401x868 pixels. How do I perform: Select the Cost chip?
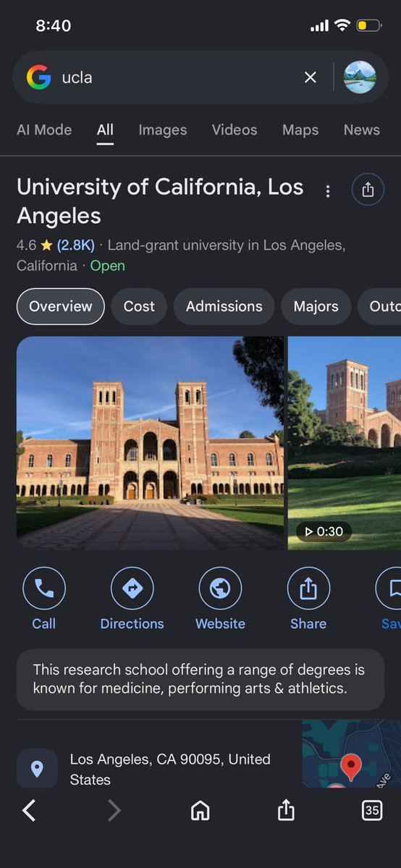point(139,306)
